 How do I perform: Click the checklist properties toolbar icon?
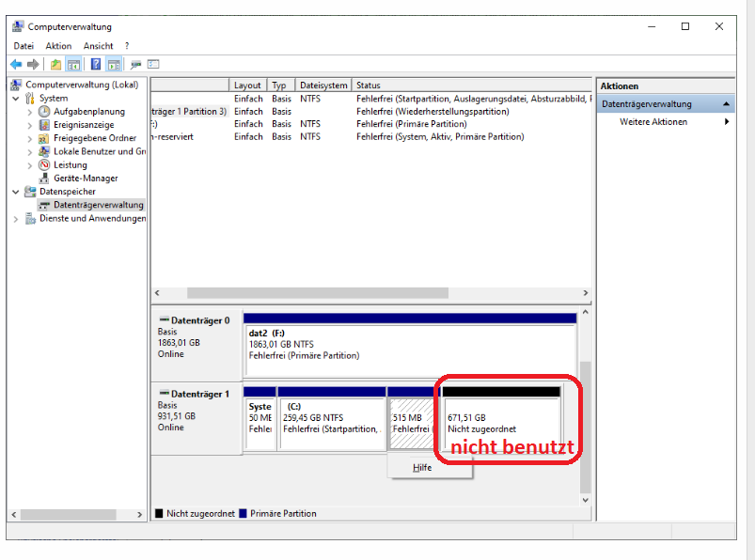click(153, 64)
